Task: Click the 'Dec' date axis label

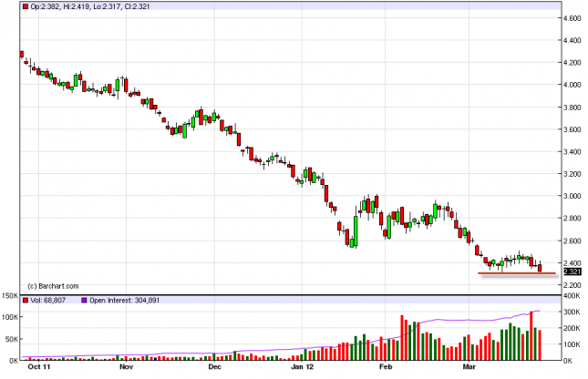Action: tap(214, 366)
